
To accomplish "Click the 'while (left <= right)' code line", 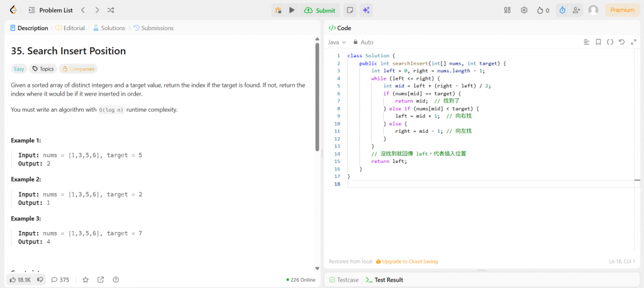I will tap(406, 78).
